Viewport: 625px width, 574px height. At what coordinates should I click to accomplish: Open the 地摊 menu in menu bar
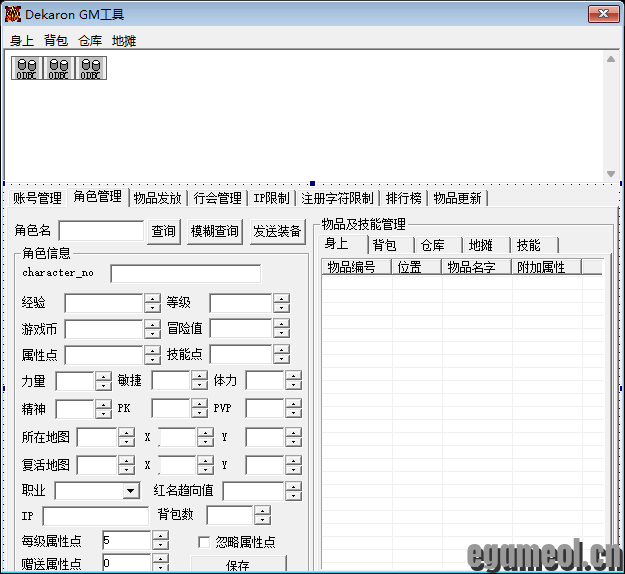[124, 41]
